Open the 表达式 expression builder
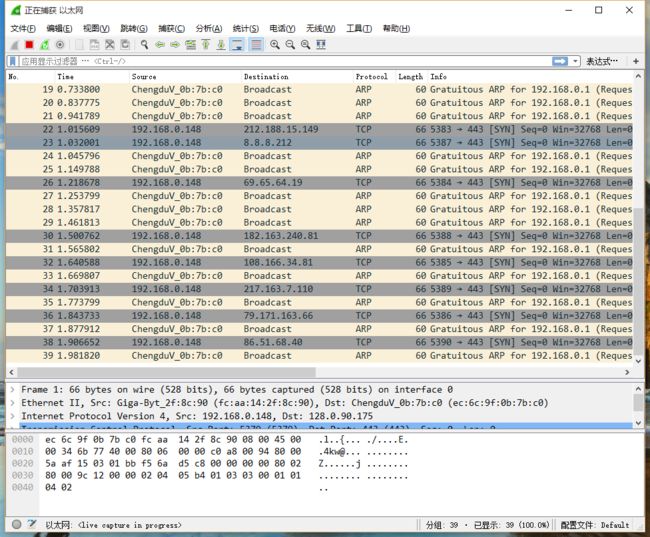The height and width of the screenshot is (537, 650). coord(601,61)
